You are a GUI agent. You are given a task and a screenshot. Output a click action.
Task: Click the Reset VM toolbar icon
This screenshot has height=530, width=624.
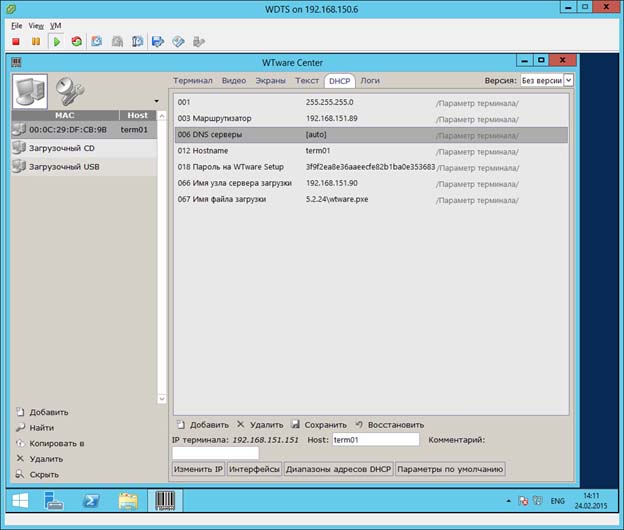75,42
